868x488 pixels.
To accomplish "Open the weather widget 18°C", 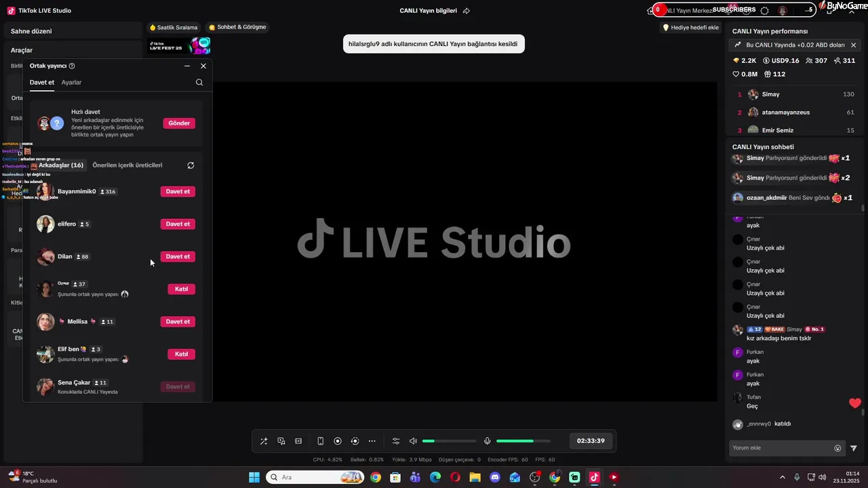I will (x=33, y=477).
